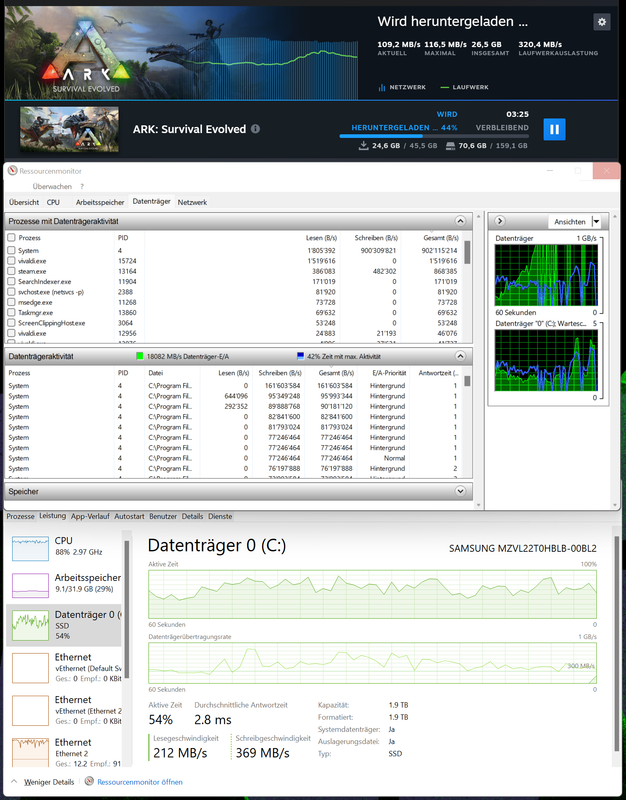Sort disk activity by E/A-Priorität column
Viewport: 626px width, 800px height.
coord(389,373)
